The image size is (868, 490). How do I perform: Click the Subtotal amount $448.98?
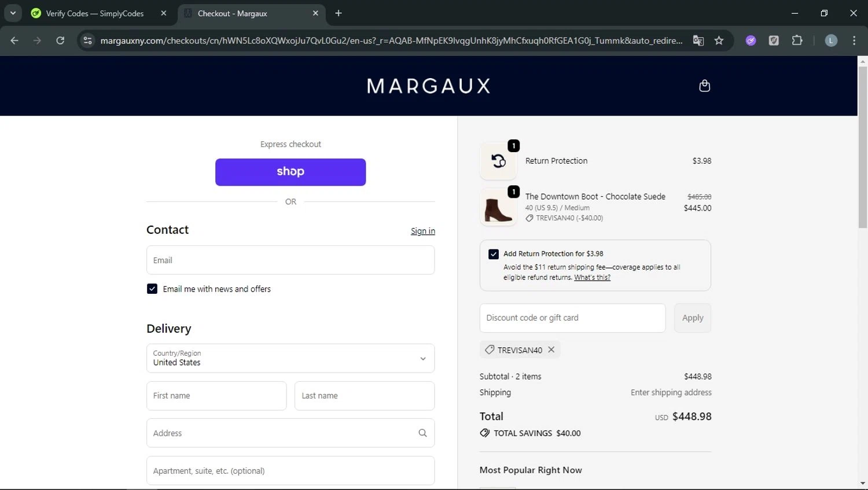698,377
